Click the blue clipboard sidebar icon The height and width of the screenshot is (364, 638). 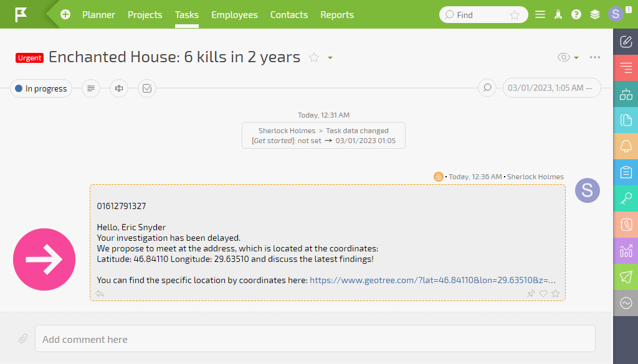click(626, 172)
